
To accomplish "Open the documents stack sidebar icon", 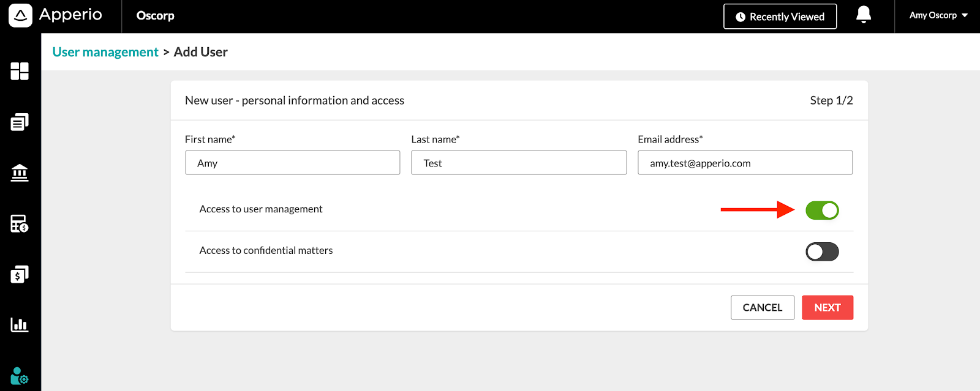I will (20, 122).
